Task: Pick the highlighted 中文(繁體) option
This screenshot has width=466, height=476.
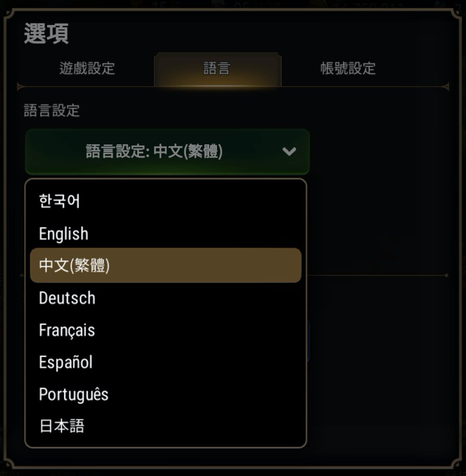Action: pyautogui.click(x=165, y=266)
